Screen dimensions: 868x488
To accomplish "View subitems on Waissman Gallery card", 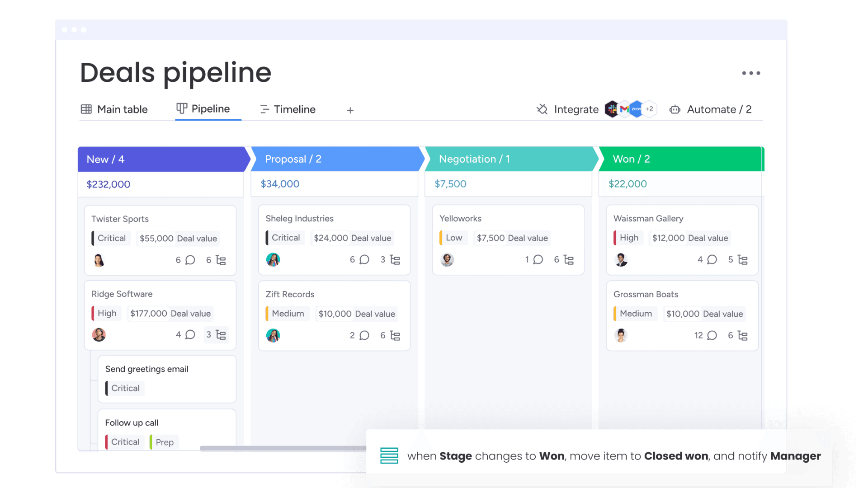I will click(x=741, y=260).
